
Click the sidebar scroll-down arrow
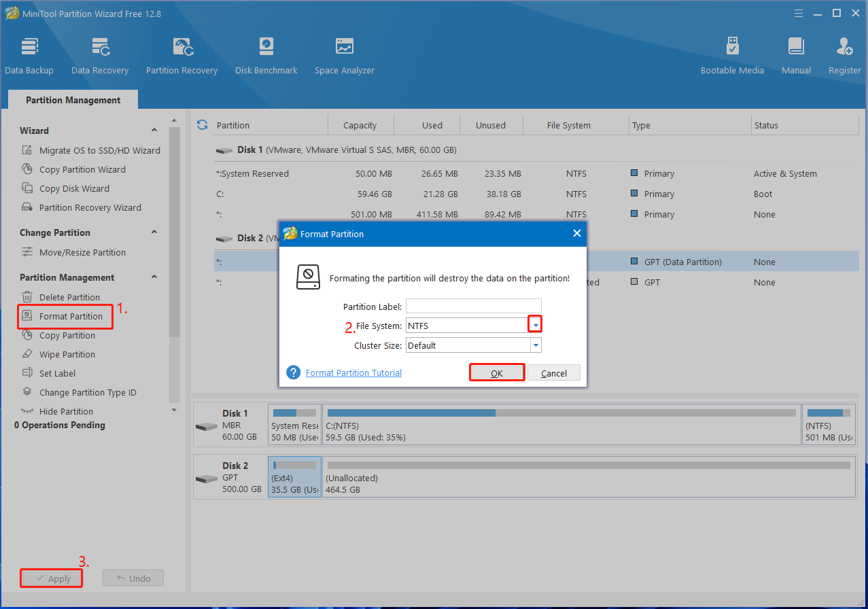tap(174, 410)
